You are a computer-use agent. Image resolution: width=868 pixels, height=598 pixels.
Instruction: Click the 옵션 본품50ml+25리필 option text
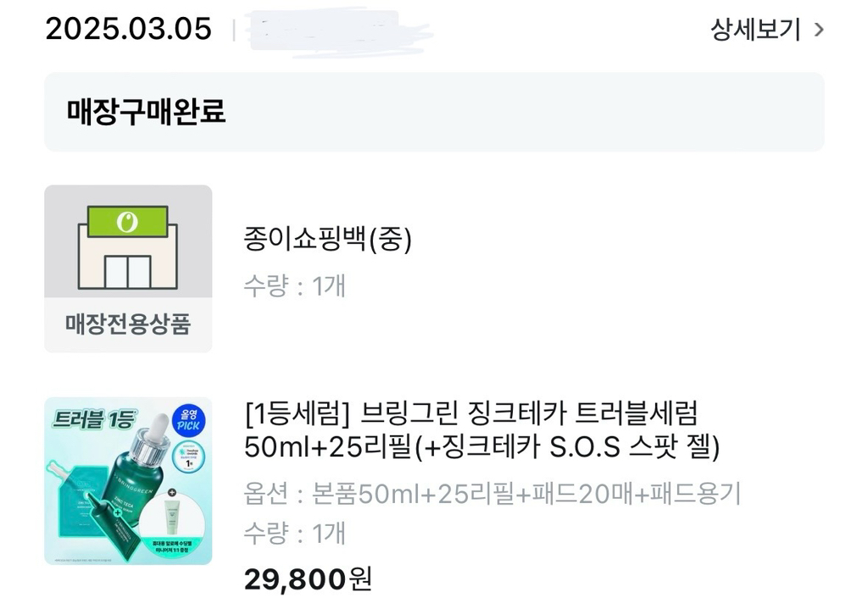click(492, 493)
